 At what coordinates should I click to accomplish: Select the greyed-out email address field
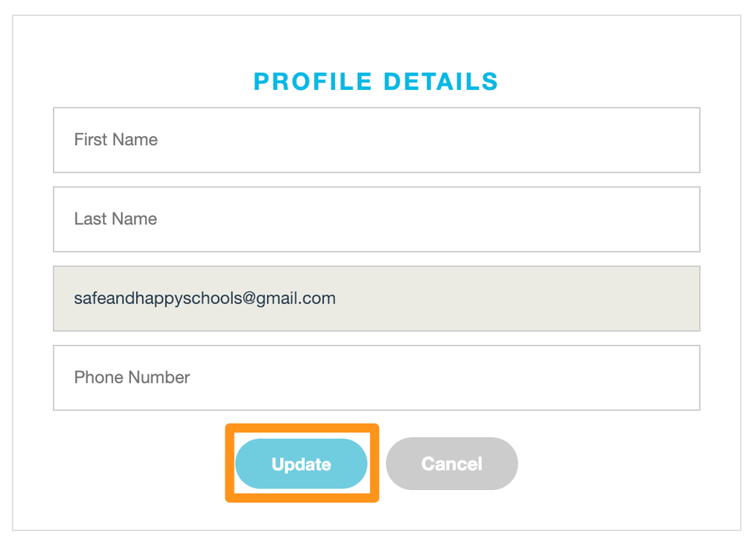tap(376, 298)
